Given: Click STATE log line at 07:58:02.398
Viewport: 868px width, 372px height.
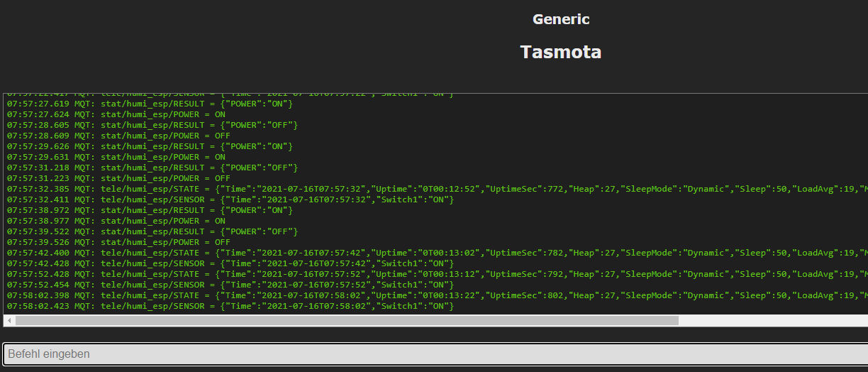Looking at the screenshot, I should pyautogui.click(x=438, y=295).
